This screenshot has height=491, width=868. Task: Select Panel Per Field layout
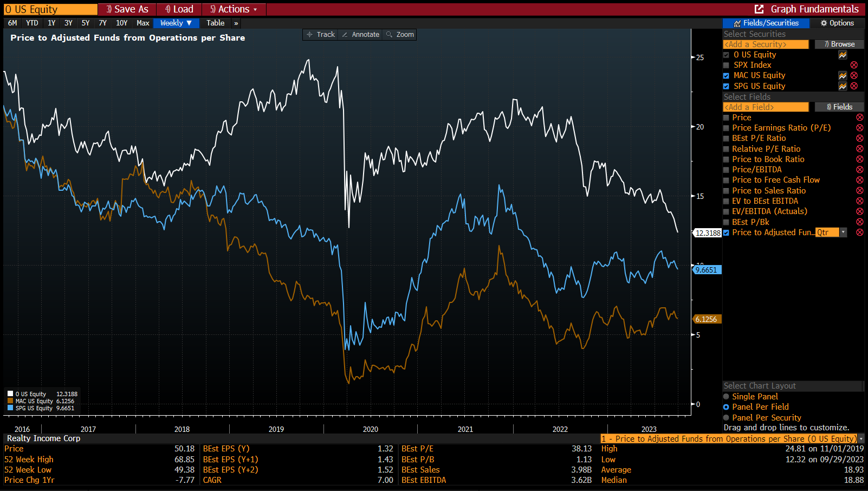coord(726,407)
